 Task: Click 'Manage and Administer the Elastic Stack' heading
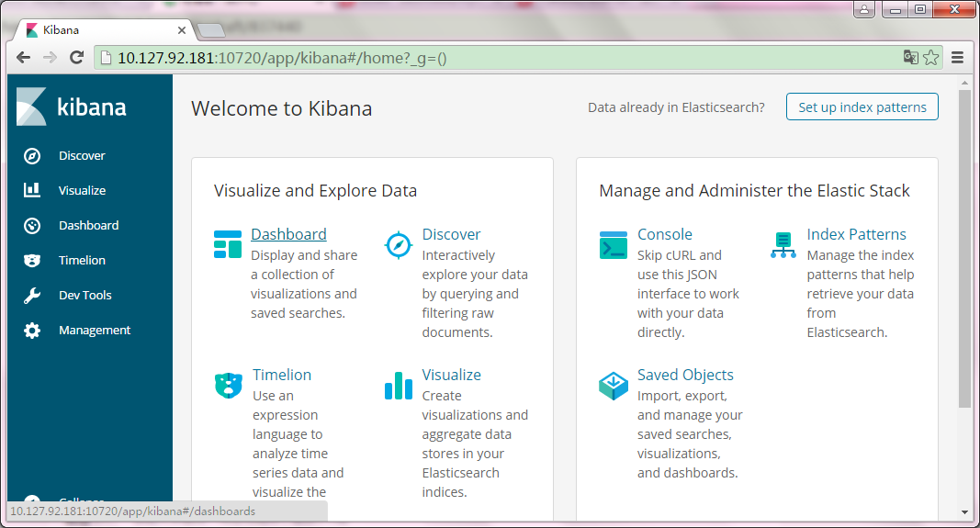click(754, 191)
